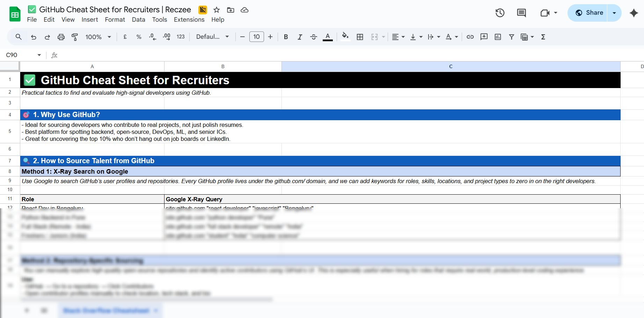Screen dimensions: 644x318
Task: Select column A header
Action: 92,66
